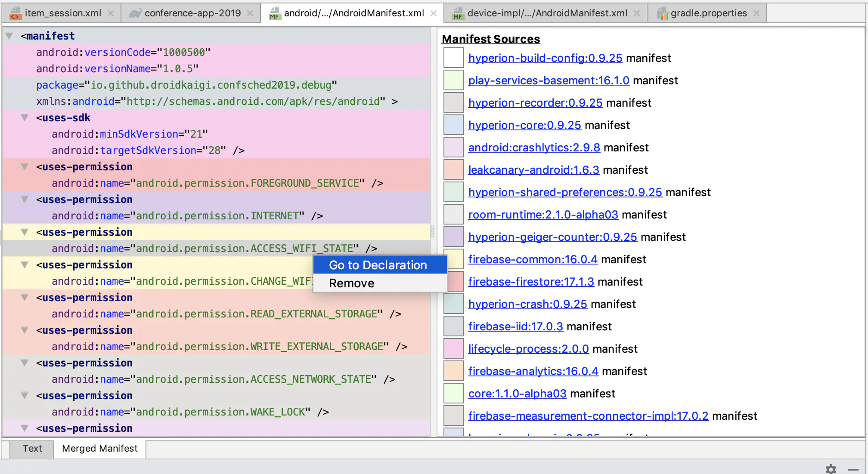
Task: Click the lifecycle-process pink color swatch
Action: point(453,349)
